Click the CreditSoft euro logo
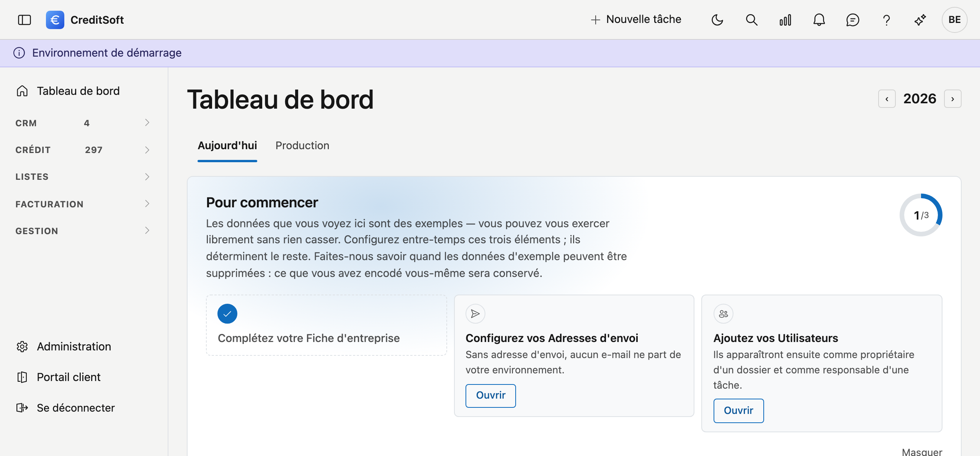 (x=55, y=20)
